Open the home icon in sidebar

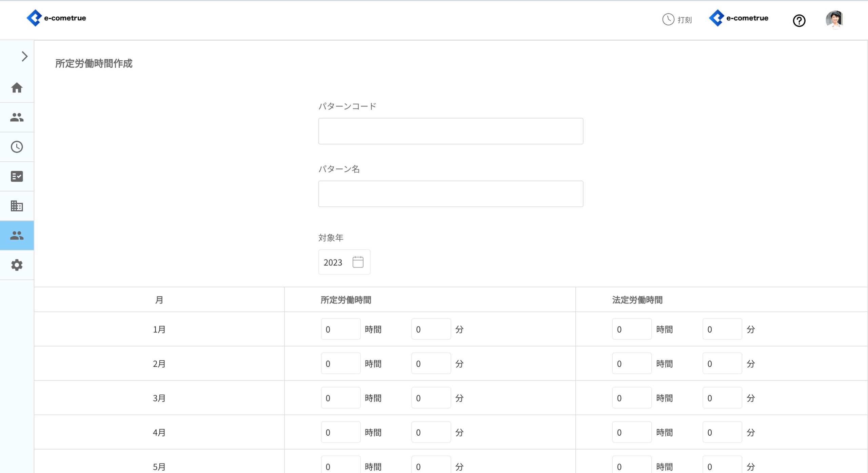click(x=17, y=88)
